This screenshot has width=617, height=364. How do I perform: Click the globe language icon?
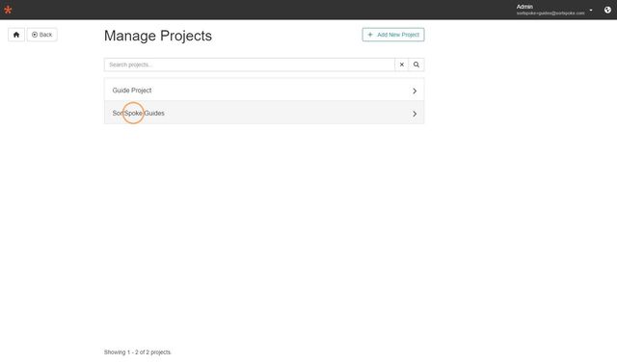[607, 10]
